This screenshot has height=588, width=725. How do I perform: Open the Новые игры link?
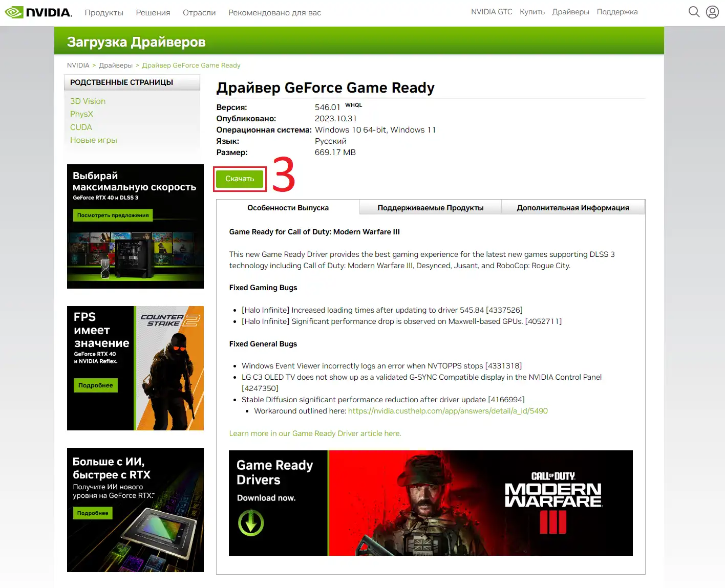pos(93,140)
